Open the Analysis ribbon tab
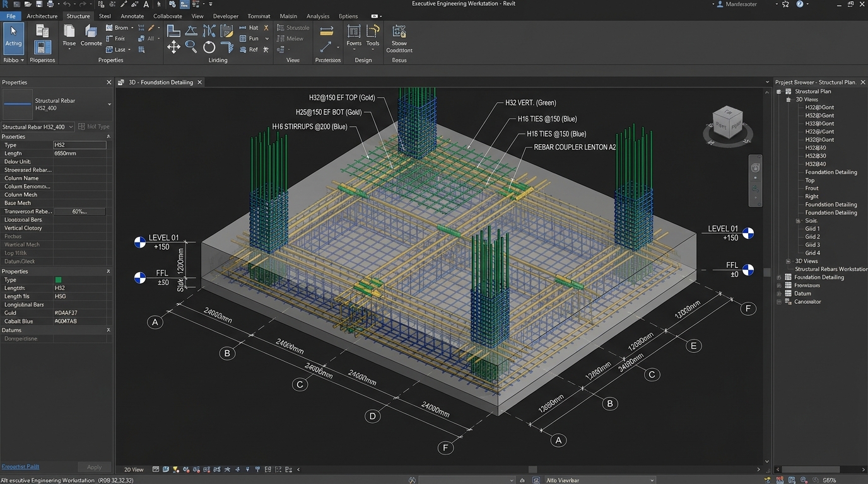Screen dimensions: 868x484 (x=318, y=16)
